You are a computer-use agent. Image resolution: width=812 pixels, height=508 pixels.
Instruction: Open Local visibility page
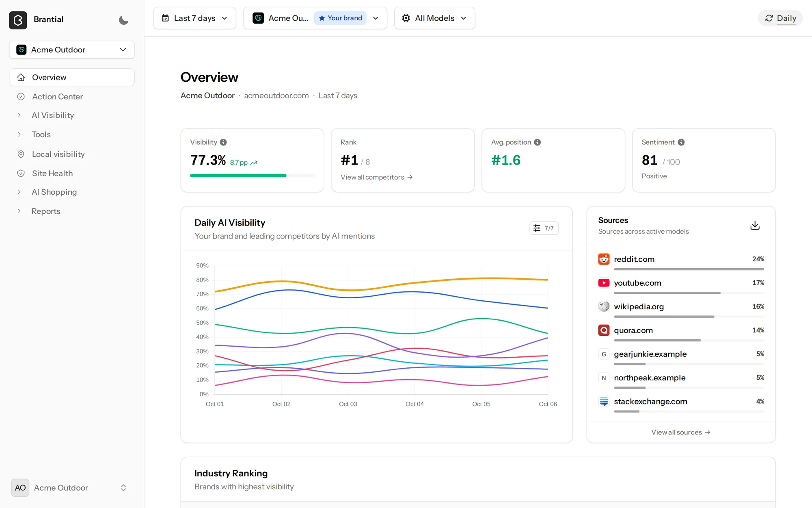tap(72, 154)
